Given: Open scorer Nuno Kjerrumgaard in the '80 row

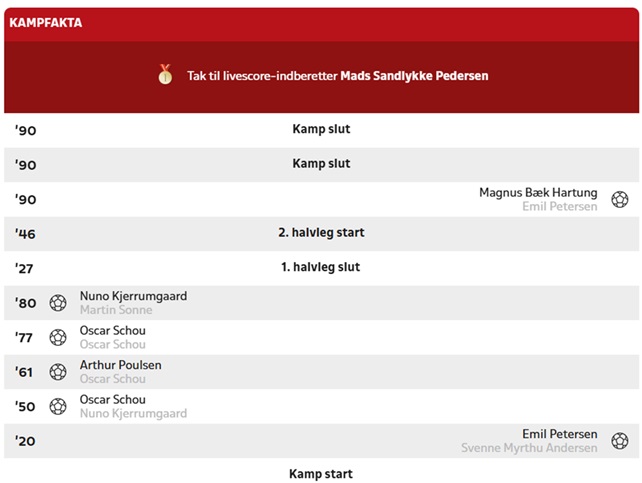Looking at the screenshot, I should click(x=133, y=296).
